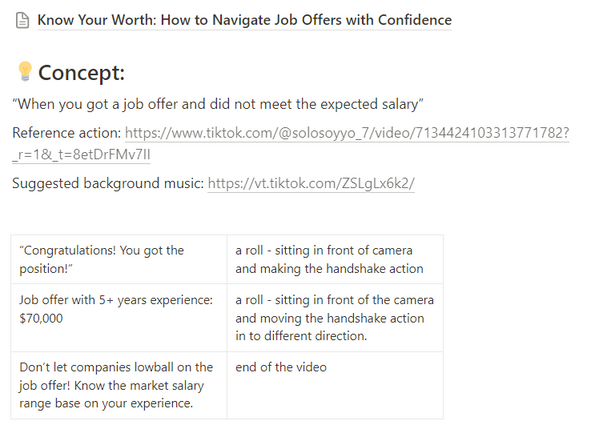
Task: Click the Reference action label text
Action: (66, 133)
